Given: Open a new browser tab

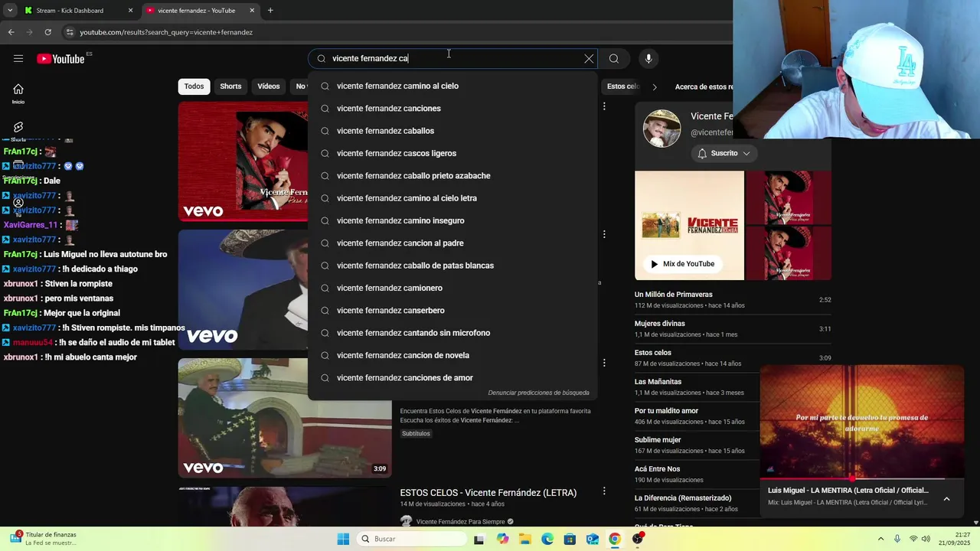Looking at the screenshot, I should pos(270,11).
